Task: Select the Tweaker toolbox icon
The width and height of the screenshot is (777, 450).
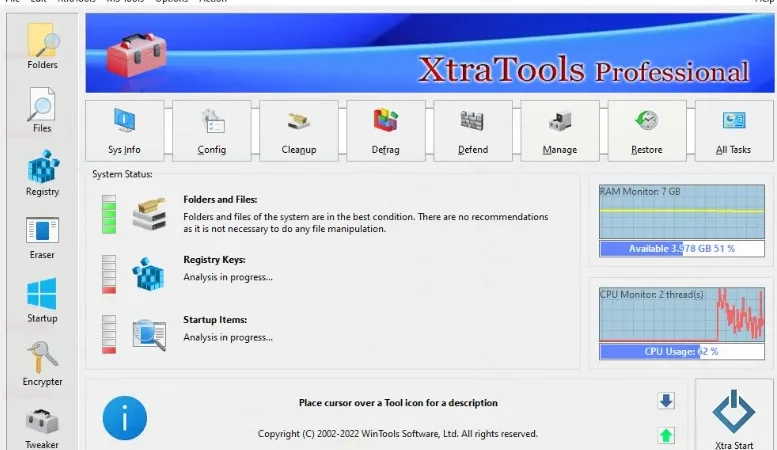Action: pyautogui.click(x=42, y=428)
